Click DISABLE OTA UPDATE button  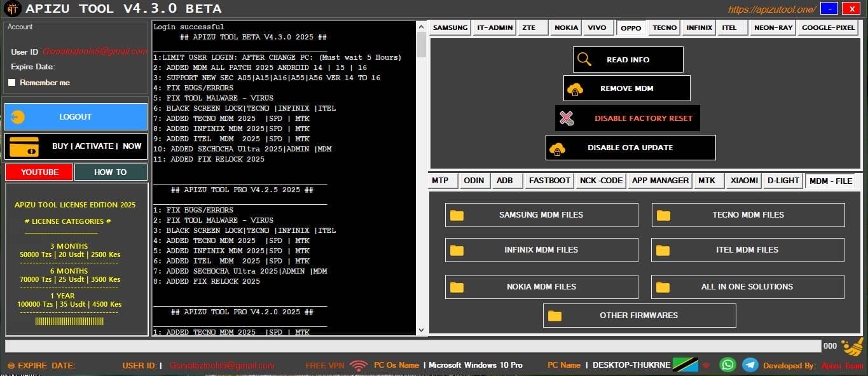coord(631,148)
